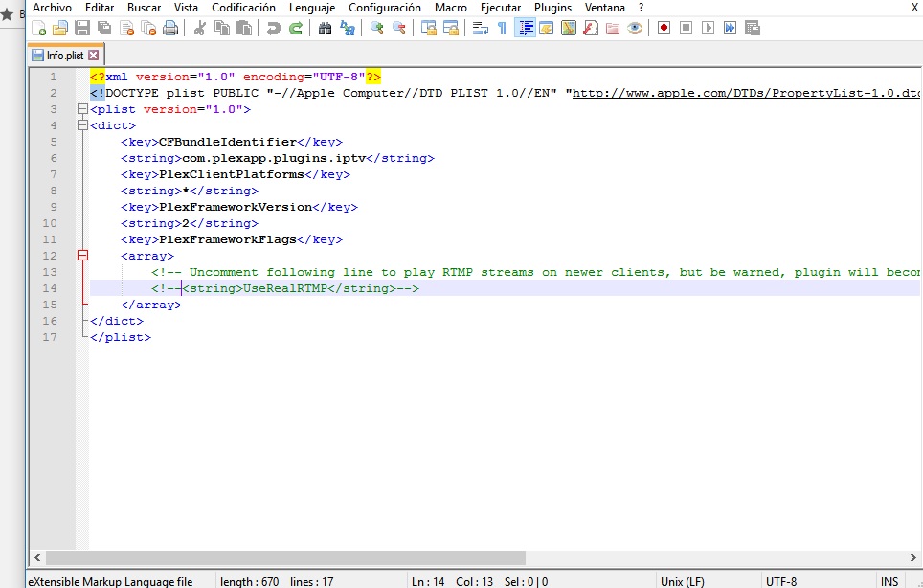
Task: Open a file with the folder icon
Action: coord(60,28)
